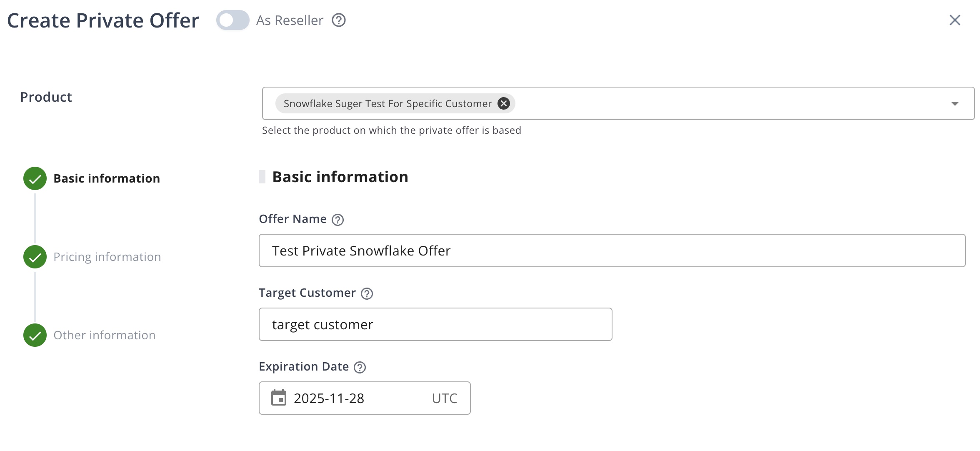The image size is (980, 451).
Task: Click the expiration date value 2025-11-28
Action: click(329, 398)
